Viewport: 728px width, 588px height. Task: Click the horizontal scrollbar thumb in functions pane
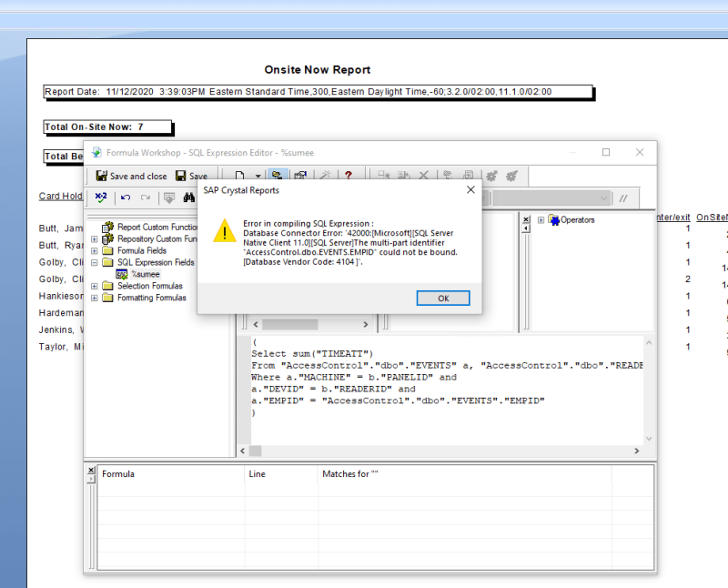click(x=290, y=324)
